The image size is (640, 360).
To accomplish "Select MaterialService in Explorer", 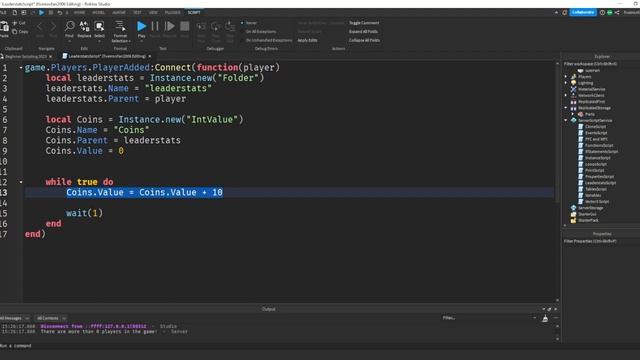I will (591, 89).
